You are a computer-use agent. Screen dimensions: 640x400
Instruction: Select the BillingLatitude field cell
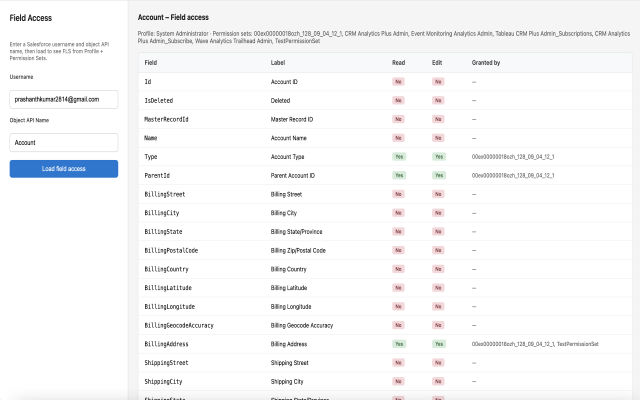(x=168, y=288)
